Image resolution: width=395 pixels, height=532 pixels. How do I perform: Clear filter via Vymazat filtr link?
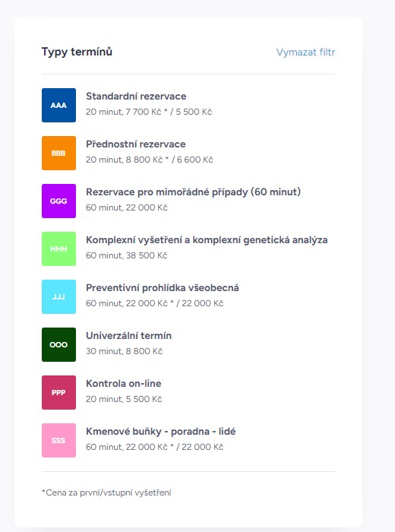(305, 52)
